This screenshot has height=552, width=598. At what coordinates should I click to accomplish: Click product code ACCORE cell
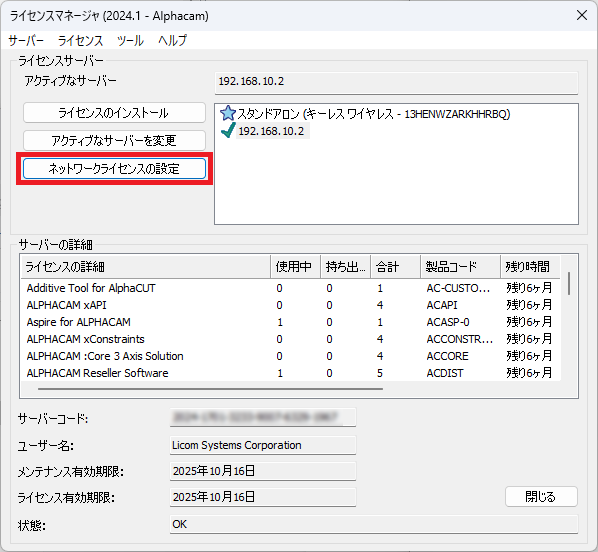[447, 356]
